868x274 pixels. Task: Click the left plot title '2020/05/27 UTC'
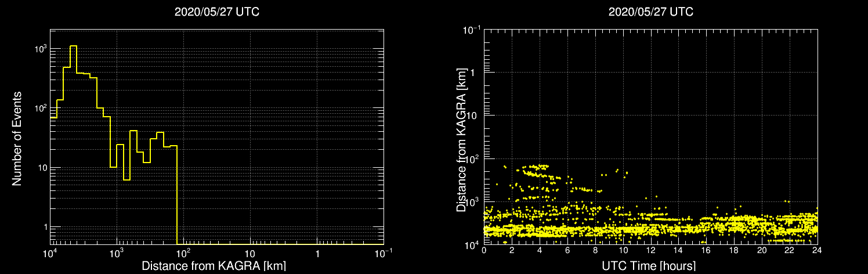pyautogui.click(x=217, y=12)
